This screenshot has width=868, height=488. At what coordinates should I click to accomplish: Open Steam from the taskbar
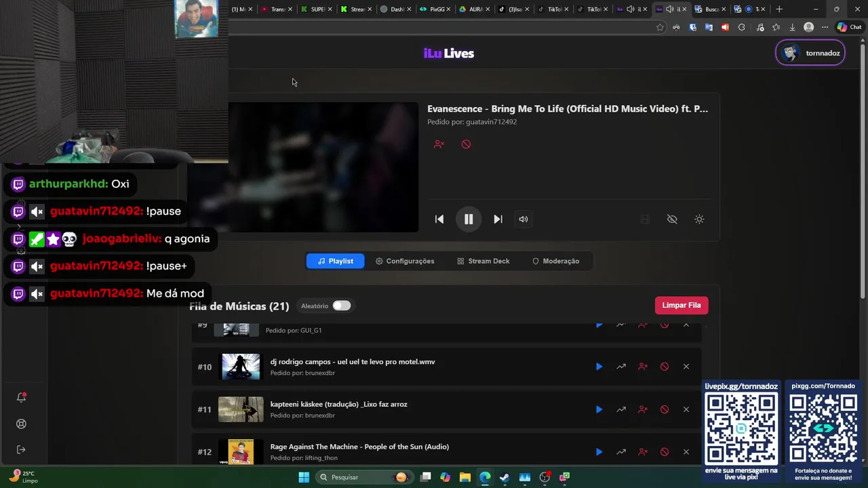[505, 477]
